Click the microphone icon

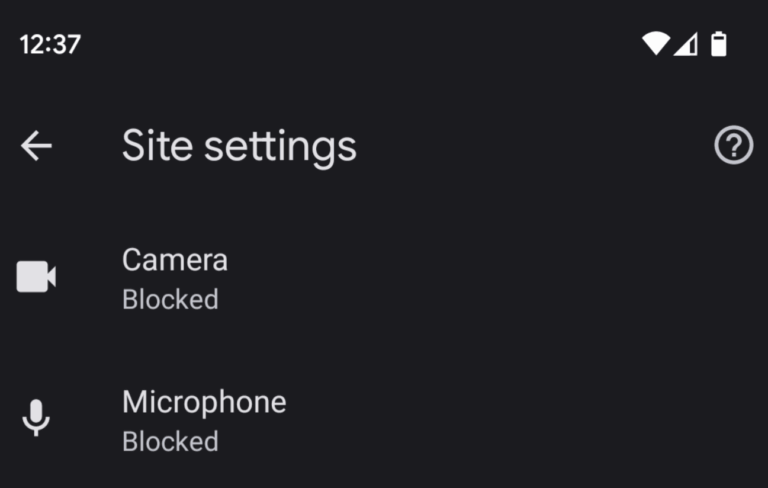click(36, 418)
